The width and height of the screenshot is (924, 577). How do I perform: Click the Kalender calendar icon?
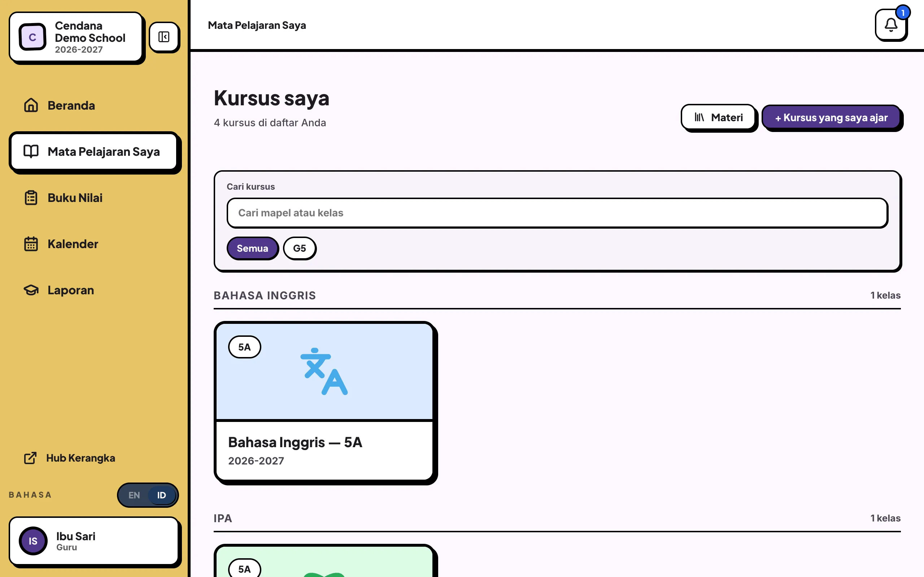click(x=31, y=244)
